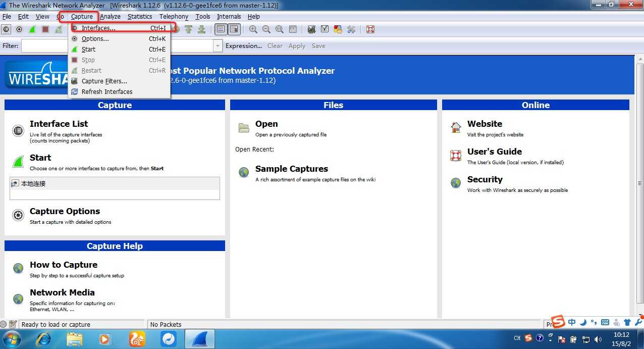The image size is (644, 349).
Task: Open the Security link
Action: pyautogui.click(x=485, y=179)
